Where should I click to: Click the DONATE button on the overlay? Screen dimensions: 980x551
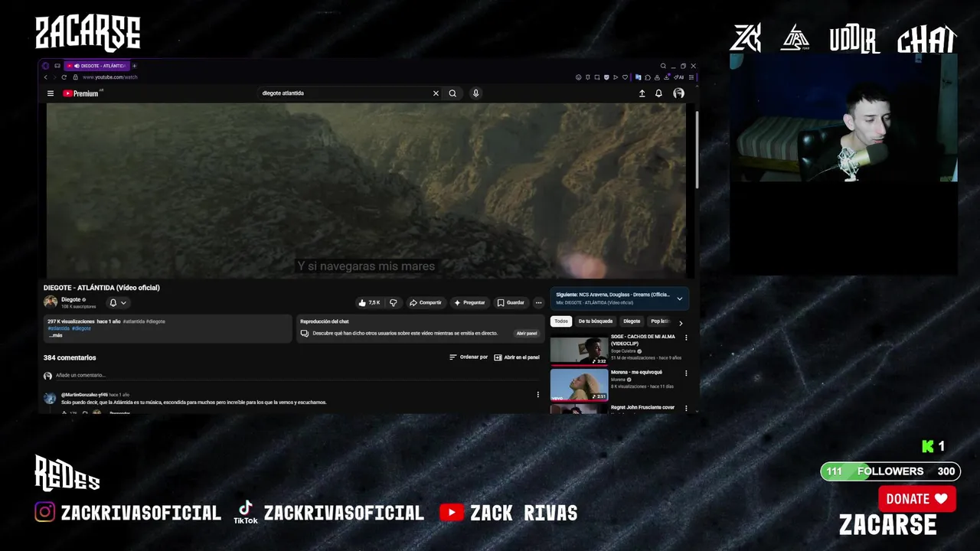click(917, 499)
